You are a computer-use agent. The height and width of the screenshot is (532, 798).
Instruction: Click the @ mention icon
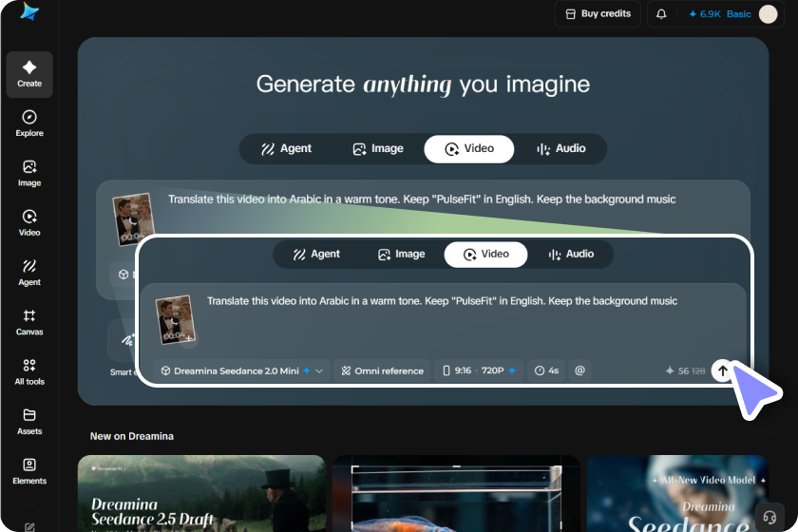point(579,370)
